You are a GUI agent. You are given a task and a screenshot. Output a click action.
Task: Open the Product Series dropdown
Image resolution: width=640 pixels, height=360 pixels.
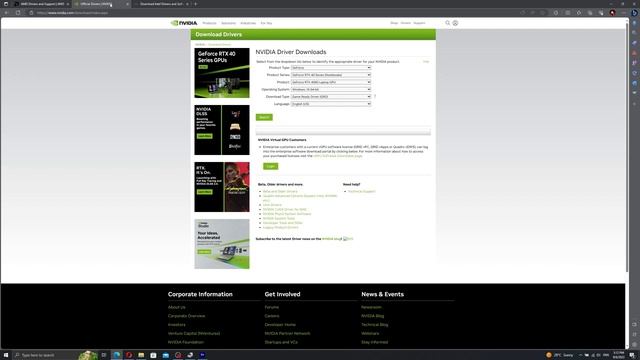[331, 75]
